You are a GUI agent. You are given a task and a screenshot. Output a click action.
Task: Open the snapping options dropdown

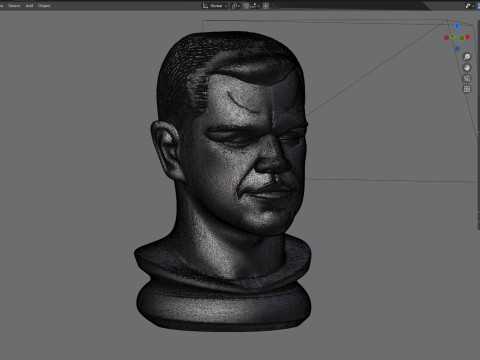[x=255, y=6]
